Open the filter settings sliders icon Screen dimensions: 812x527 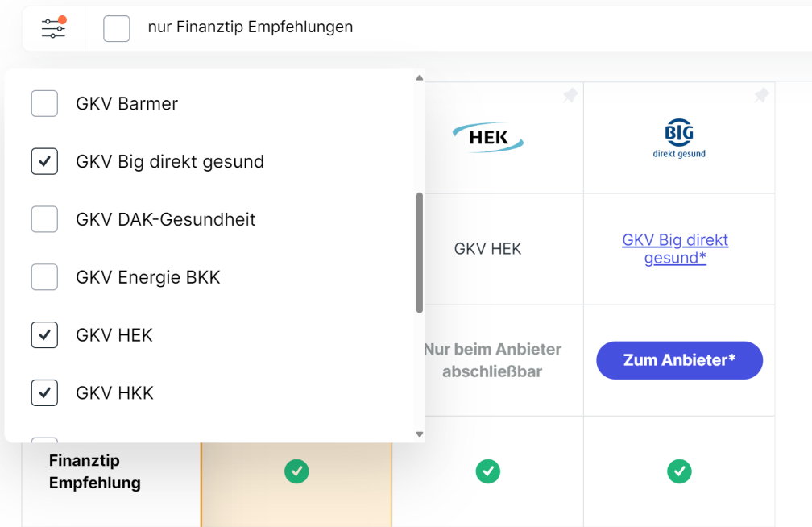coord(54,28)
